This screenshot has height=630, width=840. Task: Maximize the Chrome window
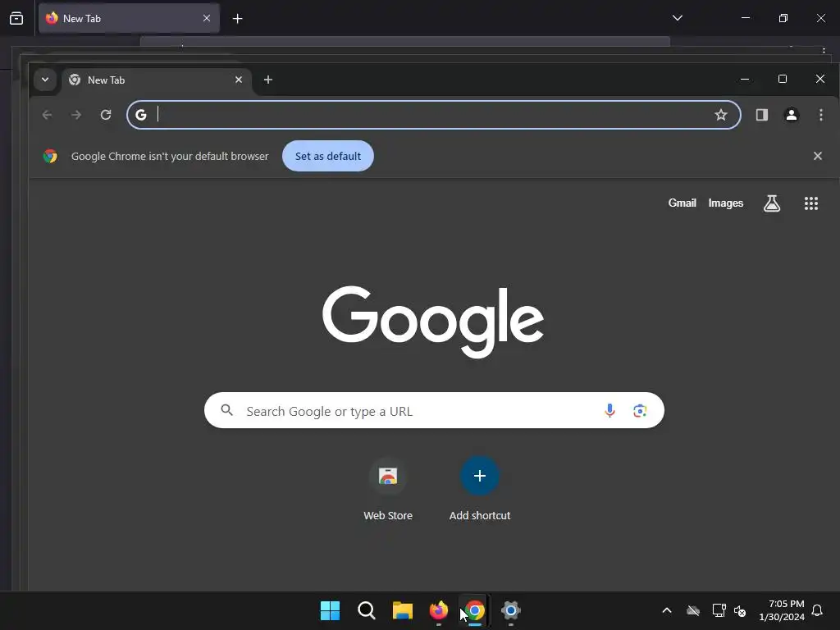click(782, 80)
